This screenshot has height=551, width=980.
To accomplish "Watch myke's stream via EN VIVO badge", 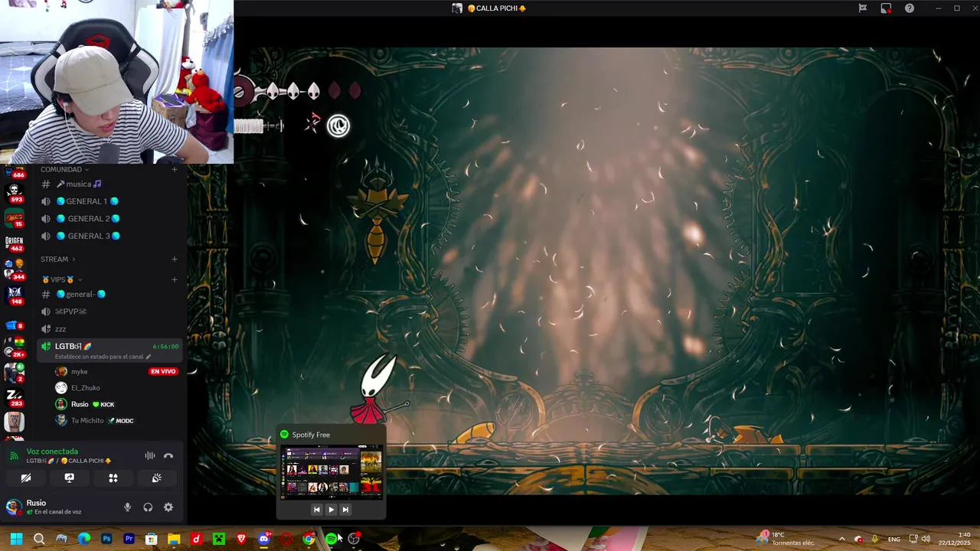I will pyautogui.click(x=163, y=372).
